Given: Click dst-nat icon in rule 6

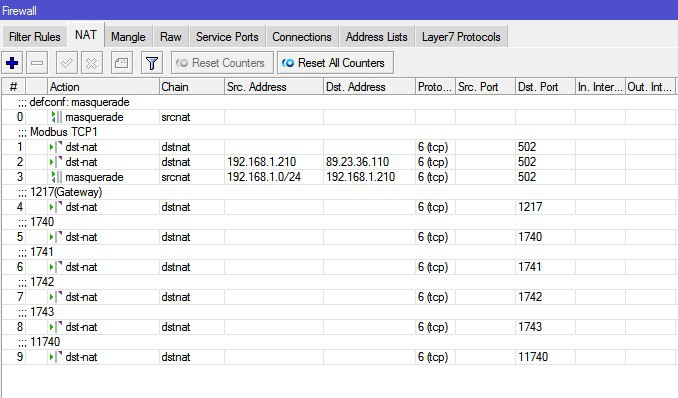Looking at the screenshot, I should (56, 267).
